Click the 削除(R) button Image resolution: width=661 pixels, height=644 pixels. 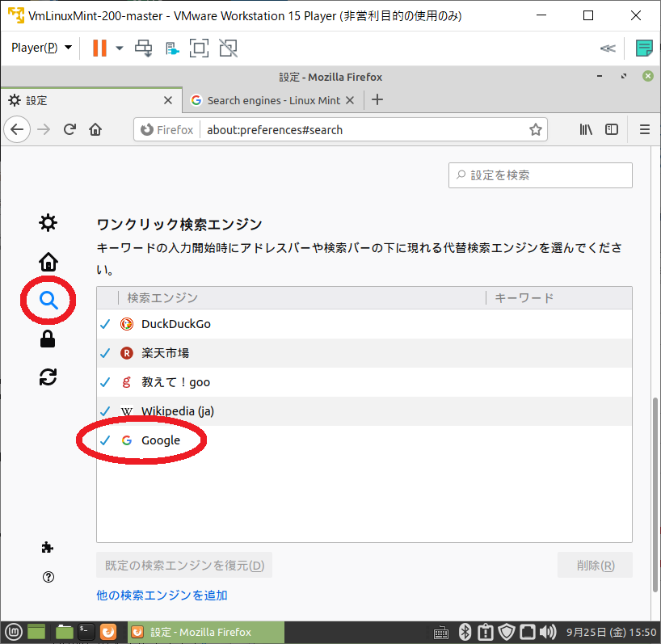tap(596, 565)
